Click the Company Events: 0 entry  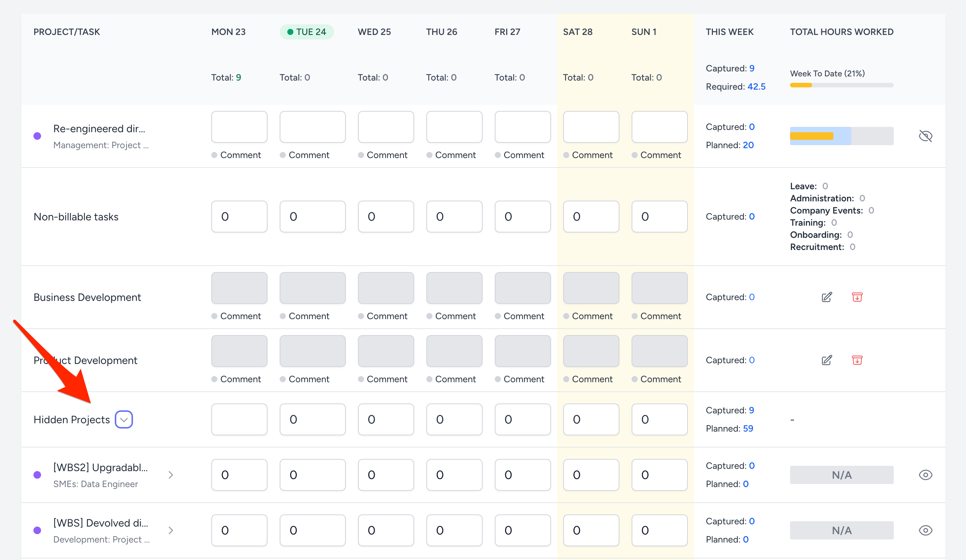(832, 210)
